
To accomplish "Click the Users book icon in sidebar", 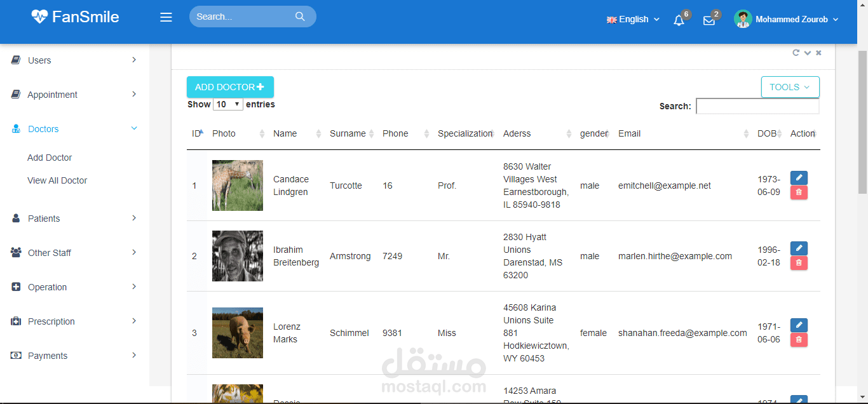I will [16, 60].
